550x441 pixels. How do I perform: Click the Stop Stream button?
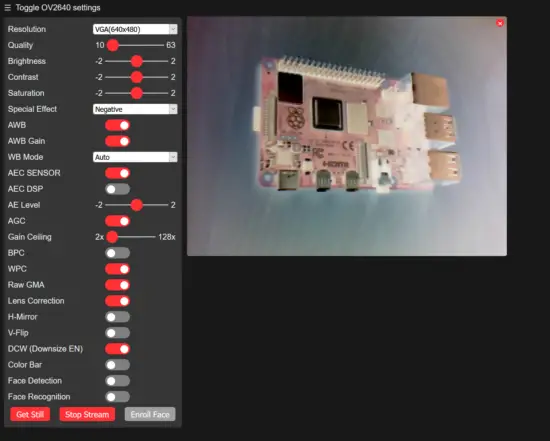87,414
